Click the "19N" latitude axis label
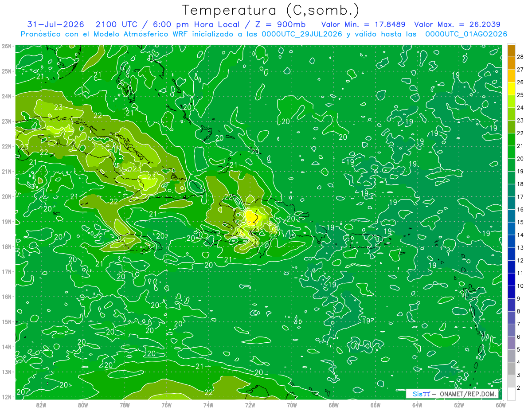Image resolution: width=532 pixels, height=411 pixels. click(x=6, y=222)
